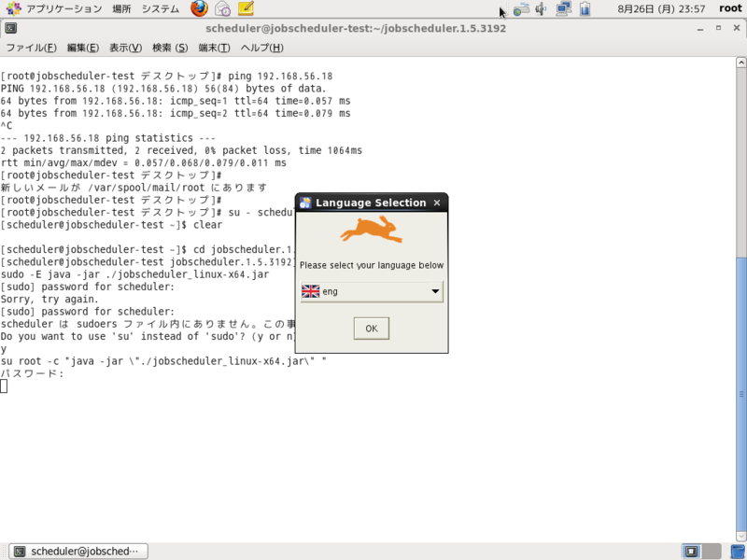Screen dimensions: 747x560
Task: Minimize the terminal window
Action: point(699,29)
